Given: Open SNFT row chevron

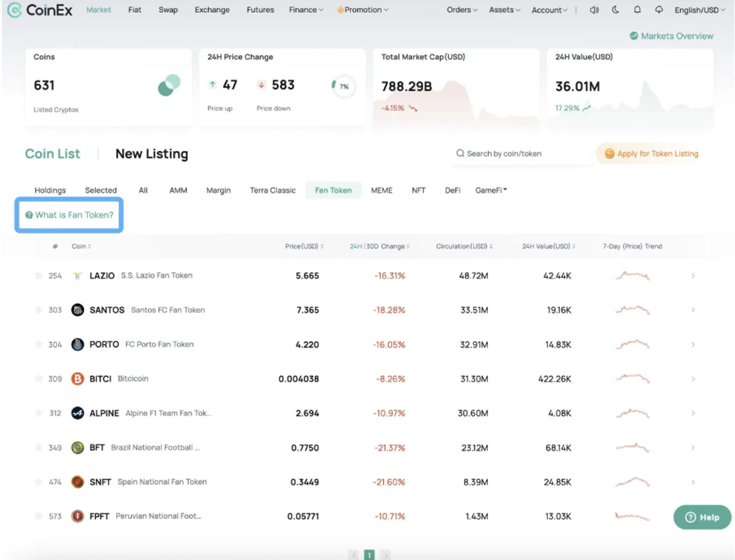Looking at the screenshot, I should click(x=693, y=482).
